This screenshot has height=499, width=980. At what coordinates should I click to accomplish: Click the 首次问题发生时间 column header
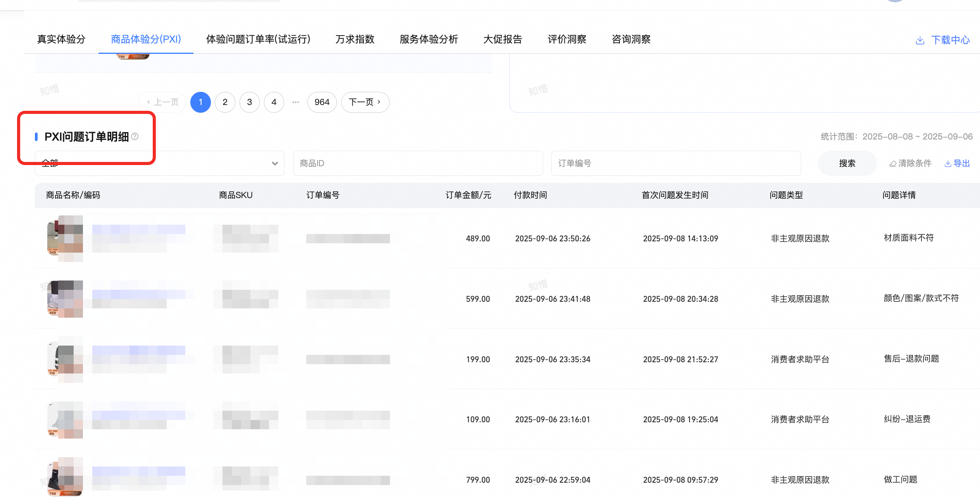(675, 195)
